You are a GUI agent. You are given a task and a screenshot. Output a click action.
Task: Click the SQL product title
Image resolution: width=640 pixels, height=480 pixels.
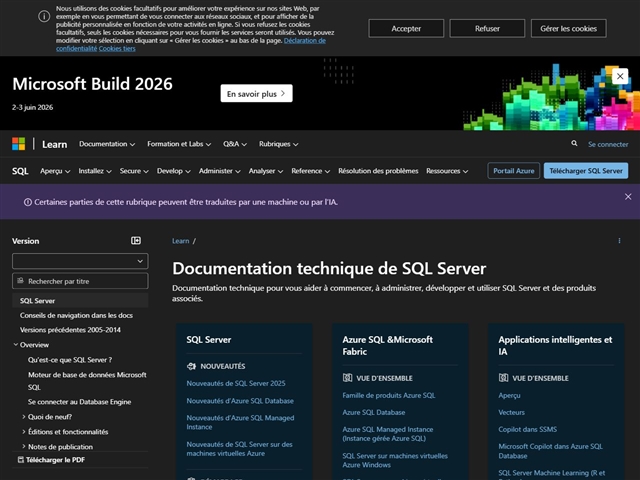(20, 171)
